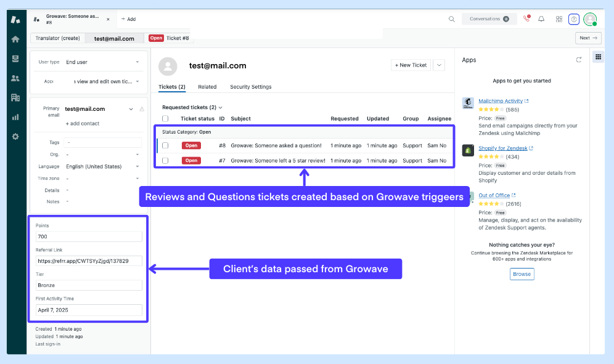Open the Time zone dropdown
The height and width of the screenshot is (364, 614).
102,179
